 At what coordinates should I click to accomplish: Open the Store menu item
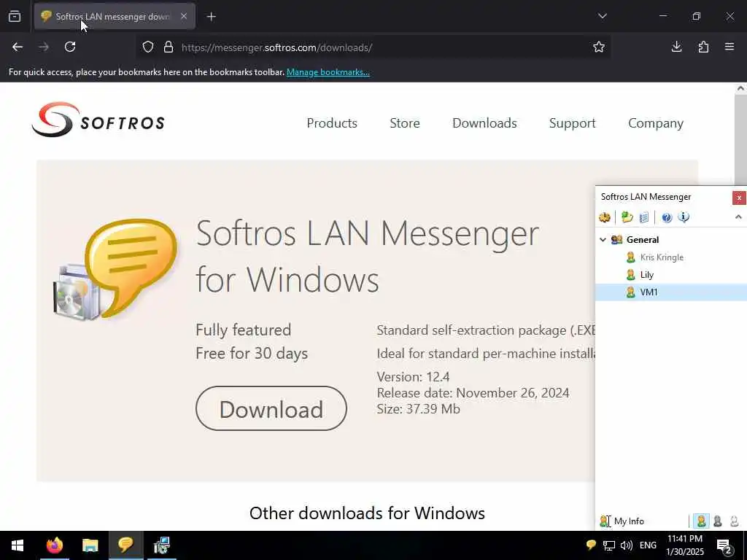coord(404,122)
